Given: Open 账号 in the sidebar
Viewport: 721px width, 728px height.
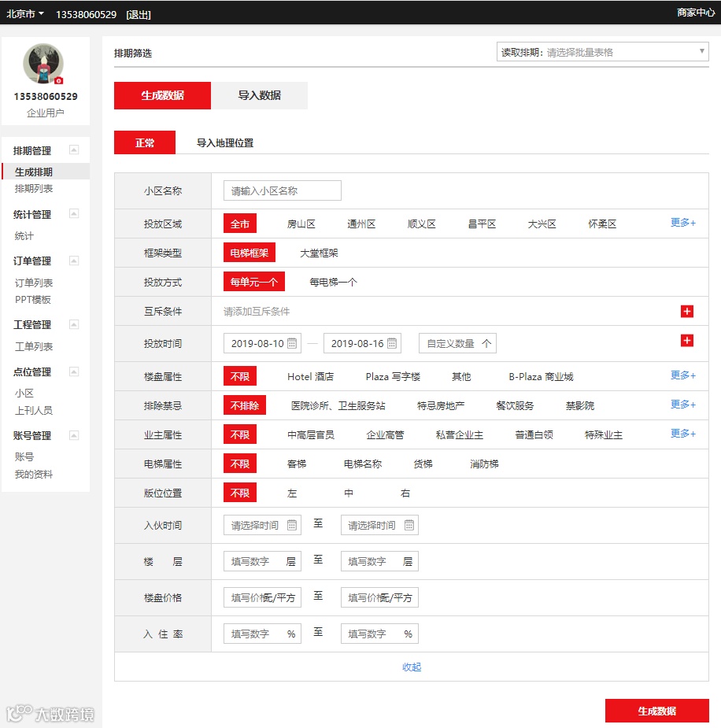Looking at the screenshot, I should 24,456.
